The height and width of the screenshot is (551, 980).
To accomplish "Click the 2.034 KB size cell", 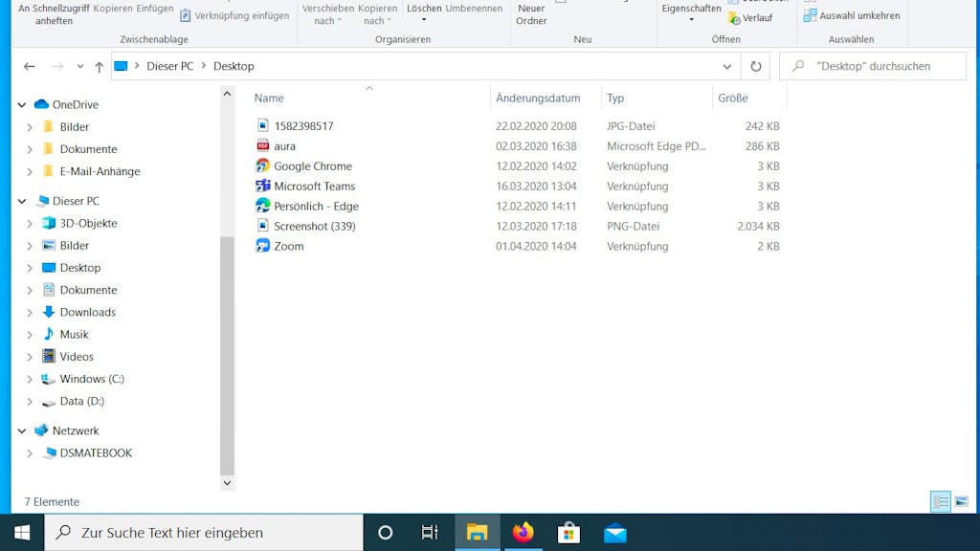I will pos(758,226).
